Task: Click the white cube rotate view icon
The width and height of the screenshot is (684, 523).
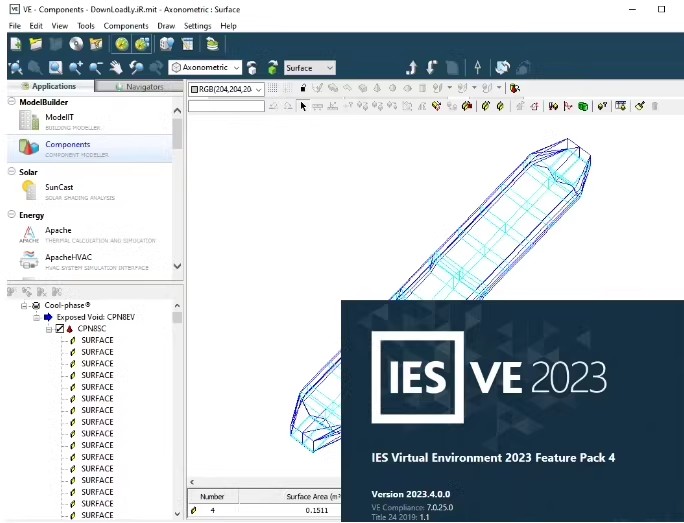Action: pyautogui.click(x=252, y=68)
